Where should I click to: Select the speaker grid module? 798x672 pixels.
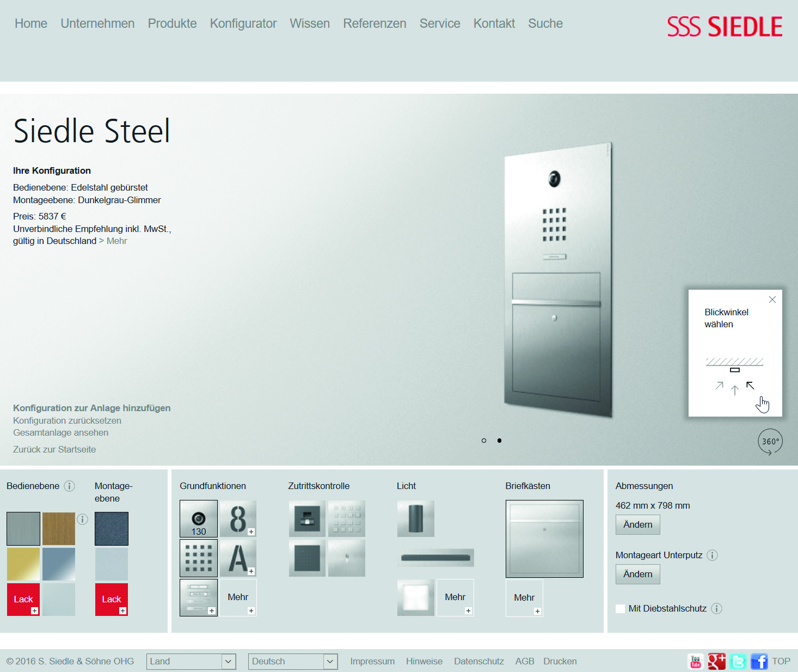199,558
